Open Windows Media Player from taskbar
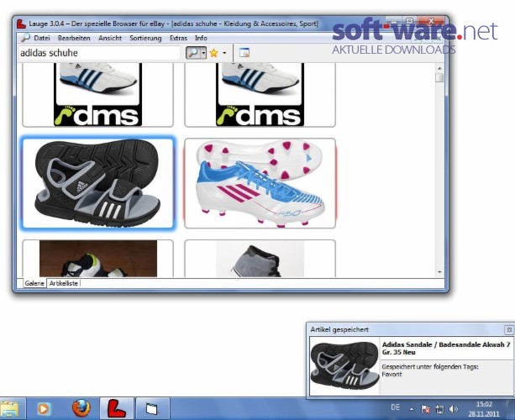The image size is (515, 420). click(44, 409)
